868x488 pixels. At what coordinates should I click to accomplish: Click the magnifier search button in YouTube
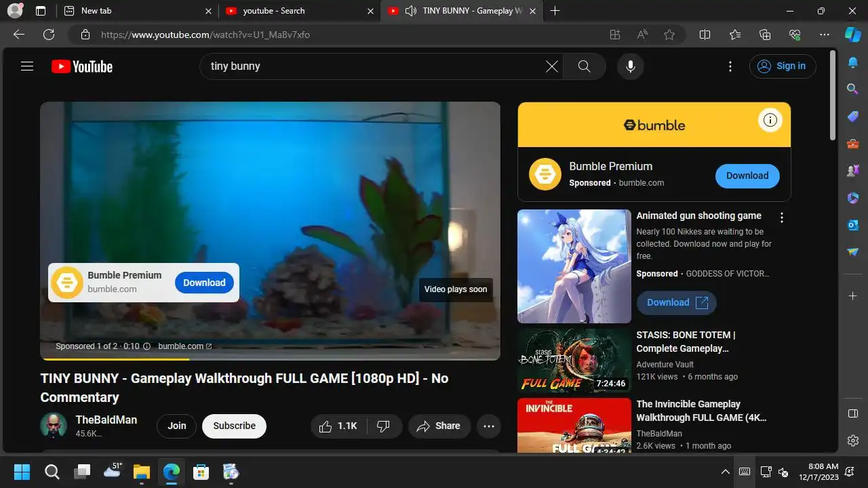pos(584,66)
